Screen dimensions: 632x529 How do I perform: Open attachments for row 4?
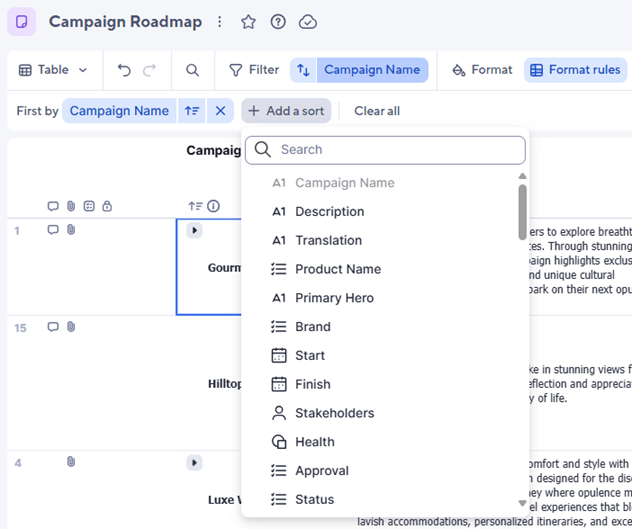point(71,461)
